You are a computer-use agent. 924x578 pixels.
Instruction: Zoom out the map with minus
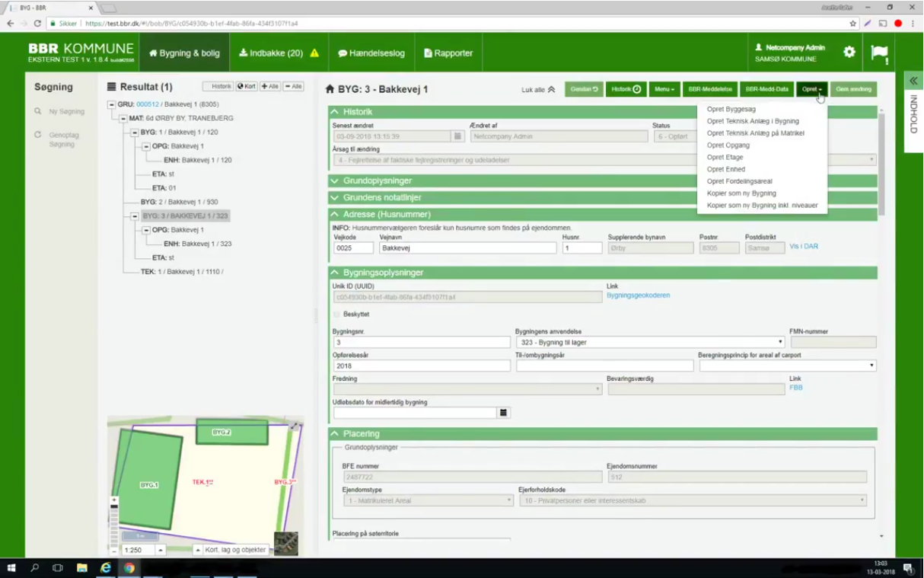click(114, 550)
